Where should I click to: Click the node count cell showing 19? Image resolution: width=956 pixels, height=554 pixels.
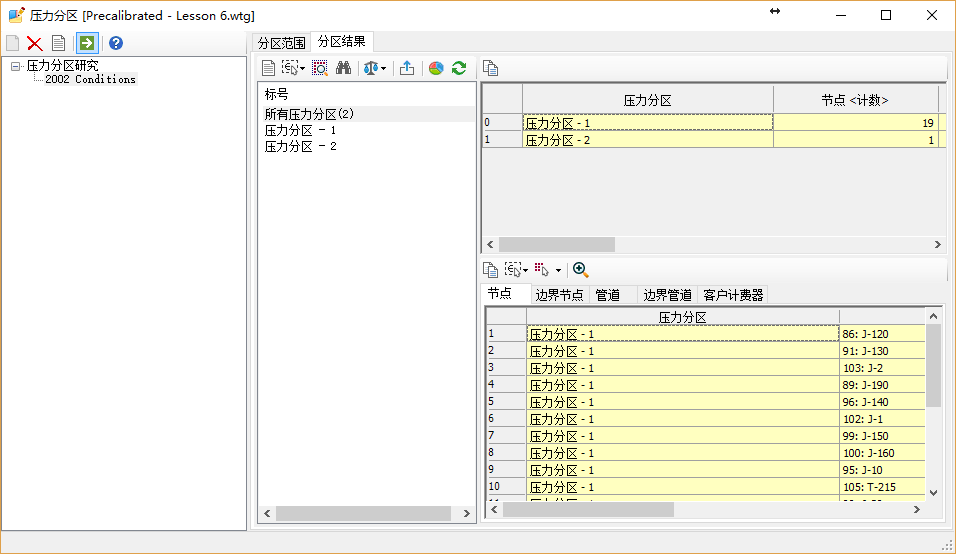coord(855,123)
